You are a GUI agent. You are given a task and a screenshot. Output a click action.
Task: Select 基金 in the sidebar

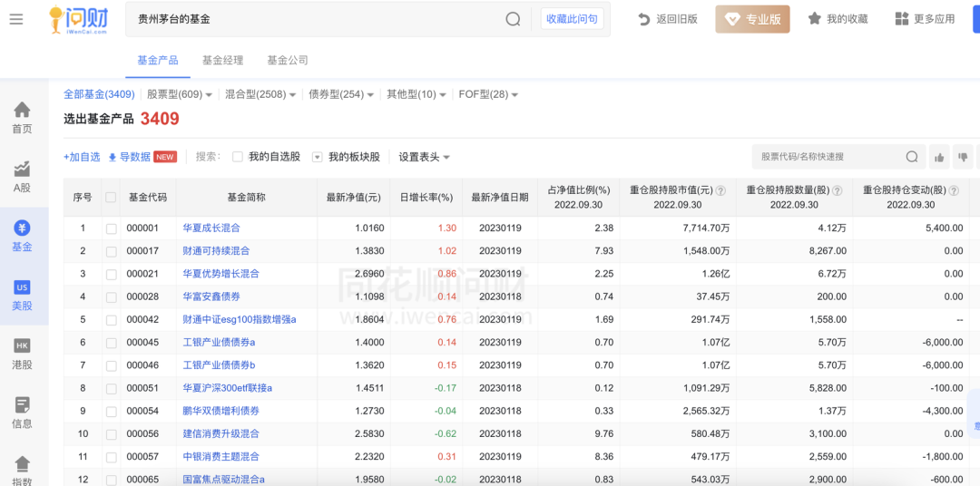click(x=22, y=236)
